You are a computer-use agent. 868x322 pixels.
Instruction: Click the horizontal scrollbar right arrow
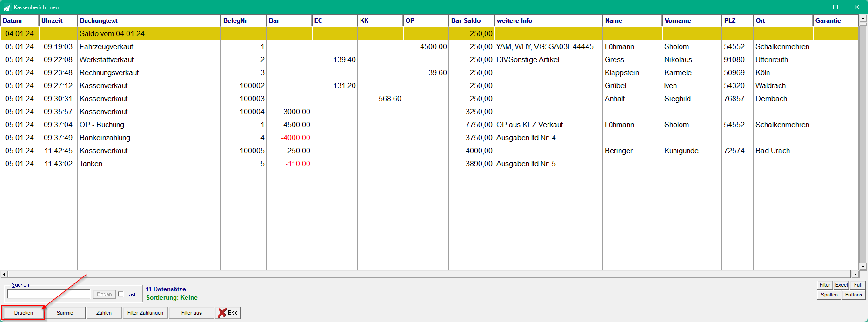click(855, 274)
